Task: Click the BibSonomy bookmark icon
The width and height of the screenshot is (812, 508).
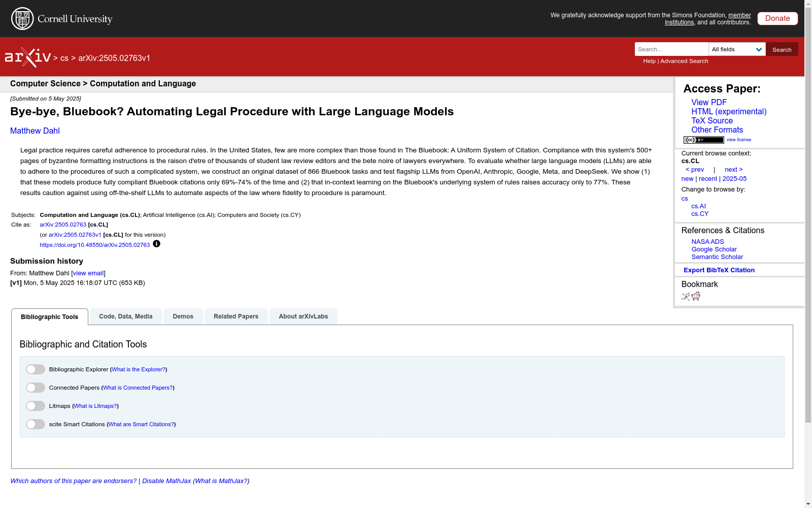Action: 685,297
